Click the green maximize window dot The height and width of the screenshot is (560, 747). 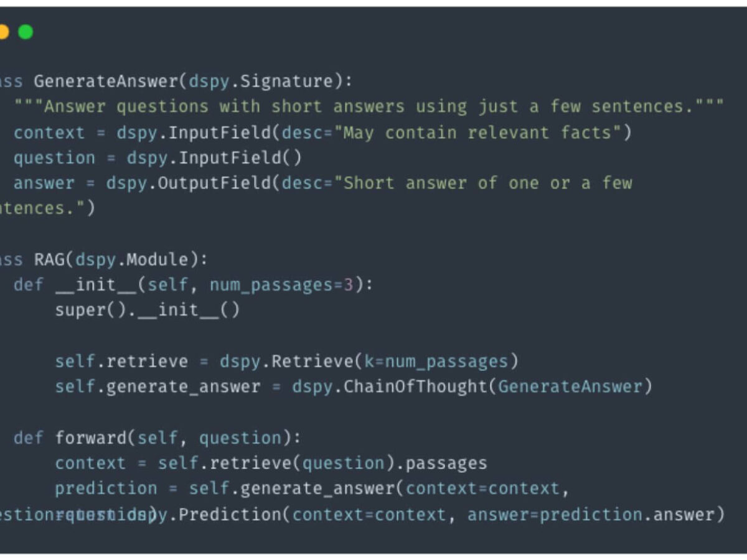26,32
